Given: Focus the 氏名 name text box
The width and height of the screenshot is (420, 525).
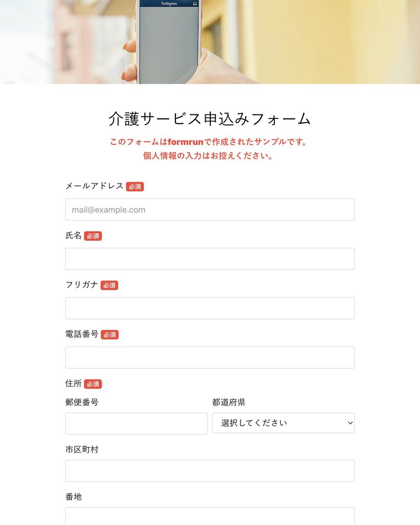Looking at the screenshot, I should pyautogui.click(x=210, y=259).
